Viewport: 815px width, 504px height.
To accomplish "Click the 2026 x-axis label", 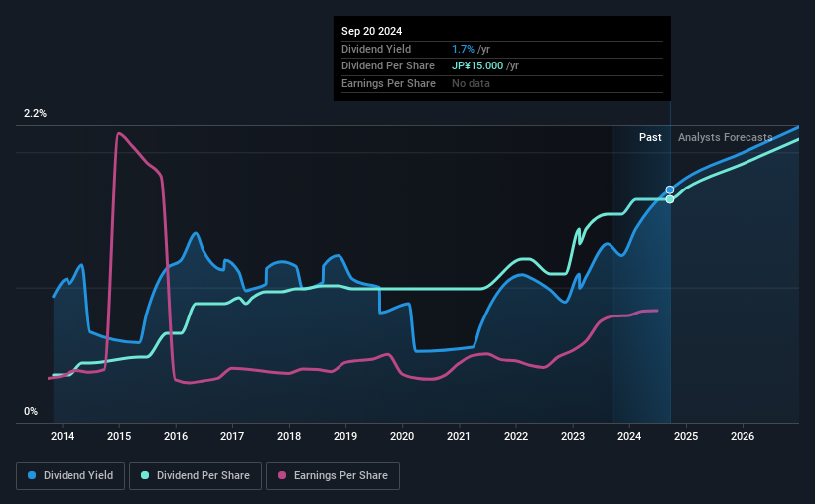I will (x=743, y=436).
